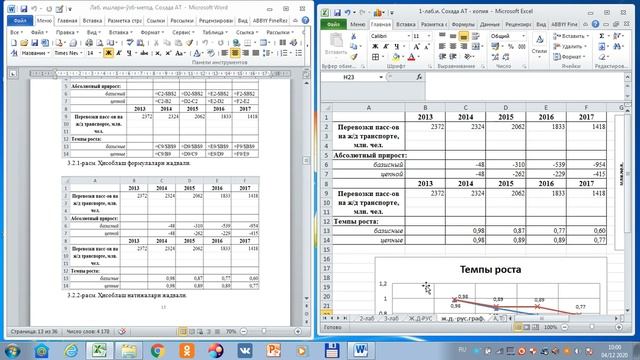Click Excel Удалить cells button
The height and width of the screenshot is (360, 640).
(x=570, y=47)
